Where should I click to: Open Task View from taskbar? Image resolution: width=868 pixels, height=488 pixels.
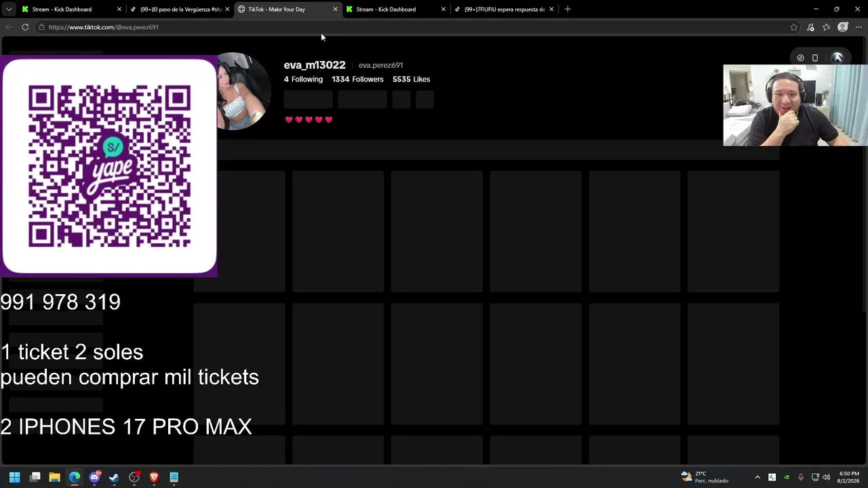click(35, 477)
